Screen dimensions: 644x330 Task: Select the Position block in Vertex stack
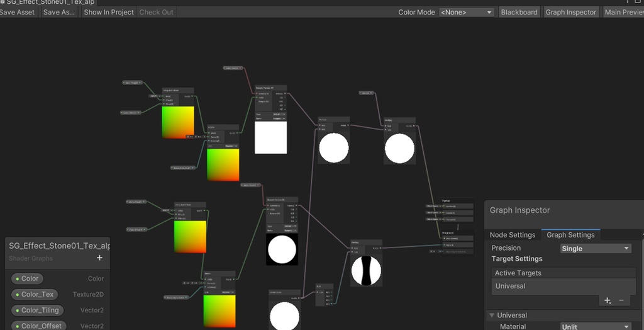[458, 206]
